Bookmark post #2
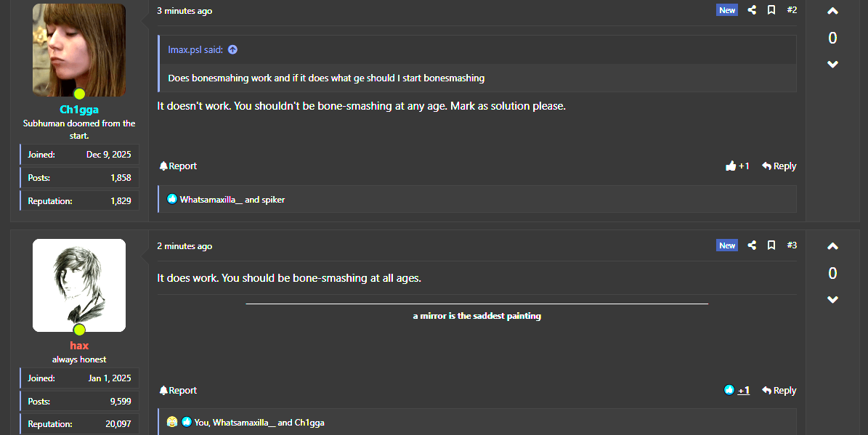Image resolution: width=868 pixels, height=435 pixels. (x=771, y=10)
